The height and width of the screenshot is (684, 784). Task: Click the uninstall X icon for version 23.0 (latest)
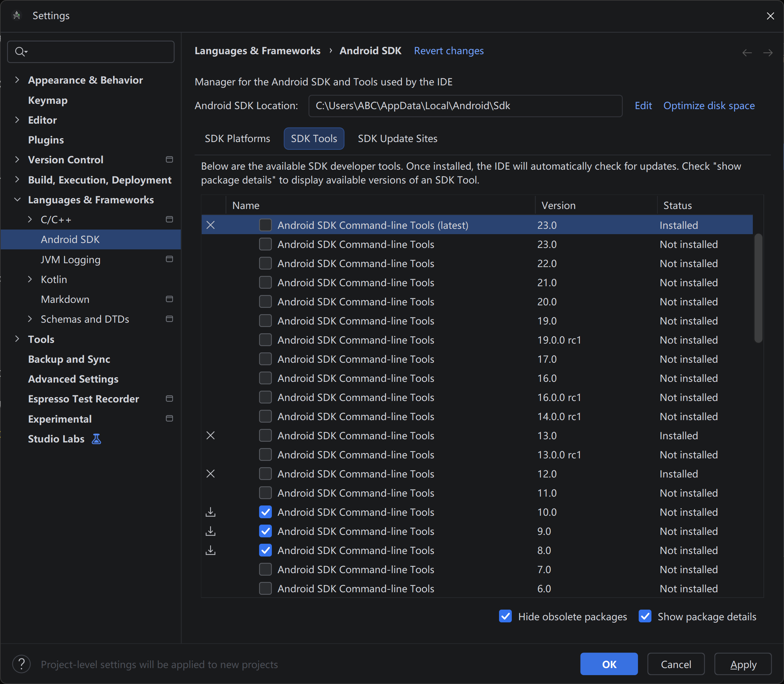click(x=211, y=225)
